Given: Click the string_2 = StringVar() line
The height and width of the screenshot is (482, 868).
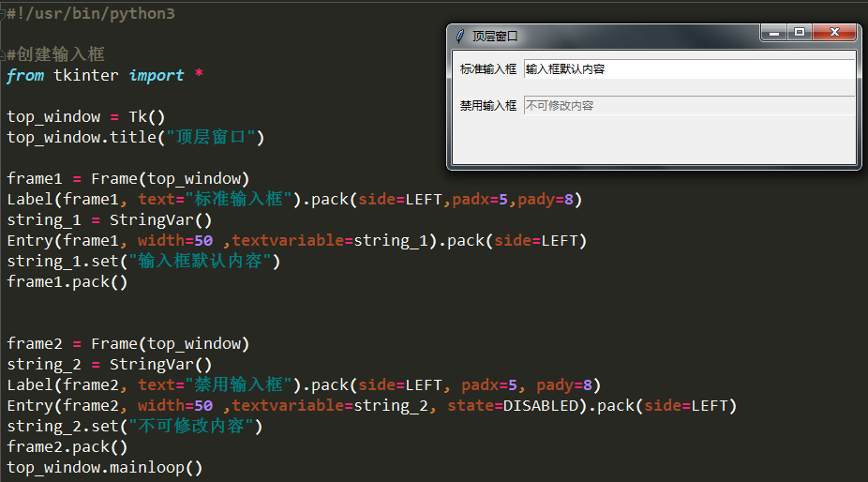Looking at the screenshot, I should pyautogui.click(x=109, y=364).
